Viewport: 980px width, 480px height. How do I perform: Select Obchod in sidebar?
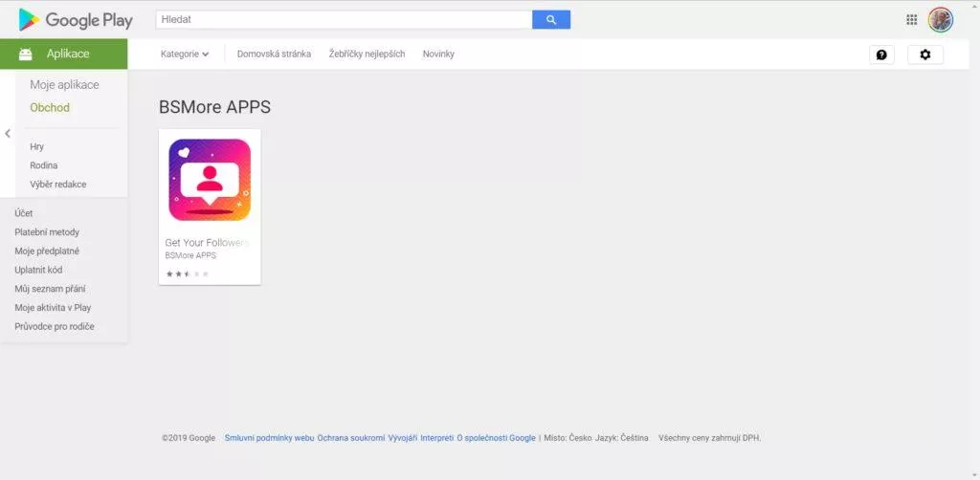point(50,107)
